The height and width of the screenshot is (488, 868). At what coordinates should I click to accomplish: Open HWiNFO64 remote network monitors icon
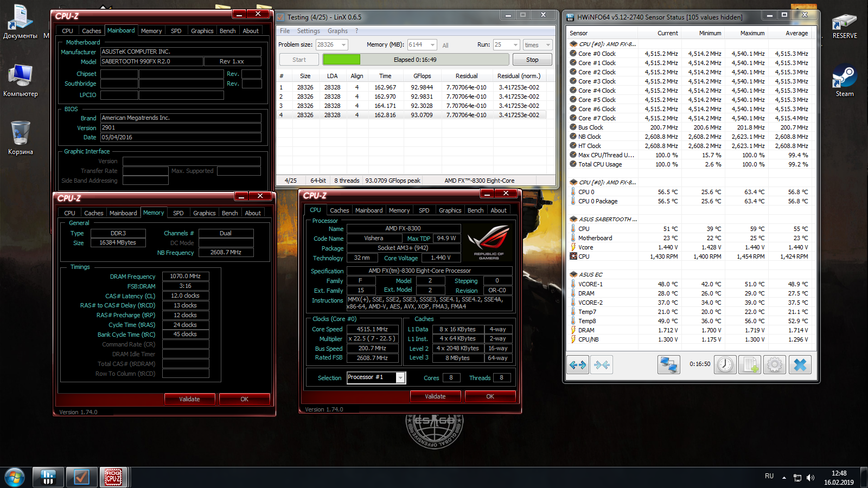[x=669, y=365]
